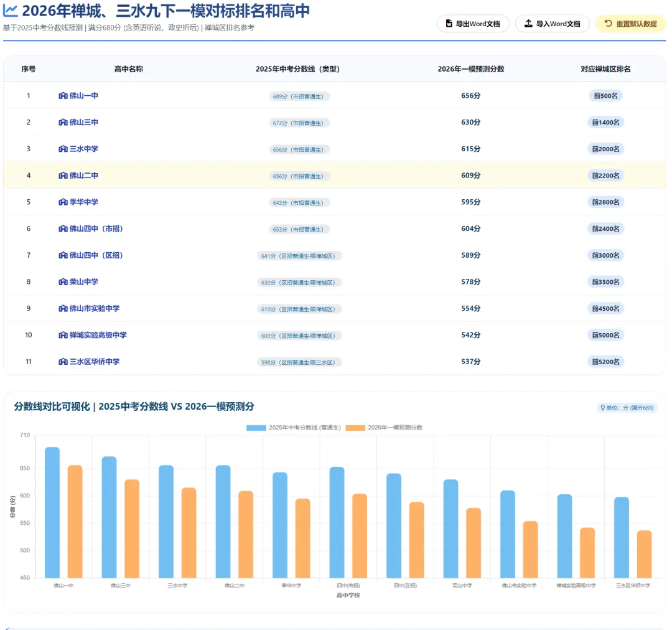Toggle the 2025中考分数线 legend series
Viewport: 672px width, 630px height.
[292, 427]
